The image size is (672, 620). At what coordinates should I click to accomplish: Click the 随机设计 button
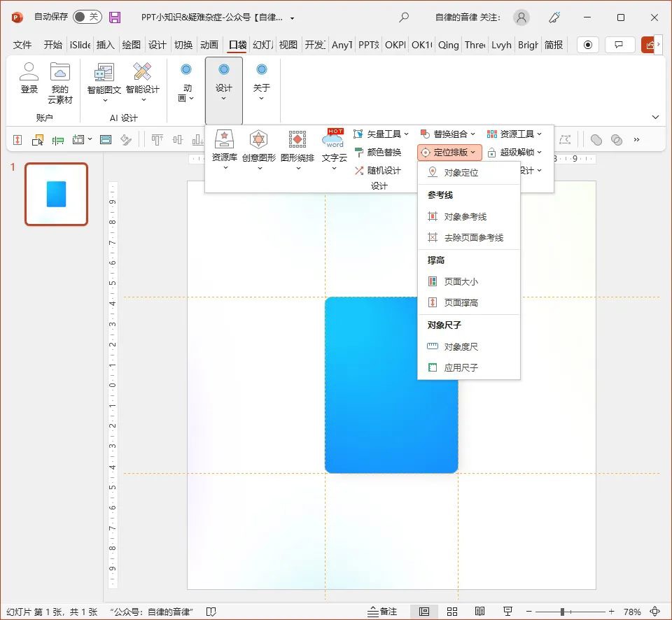pos(378,170)
